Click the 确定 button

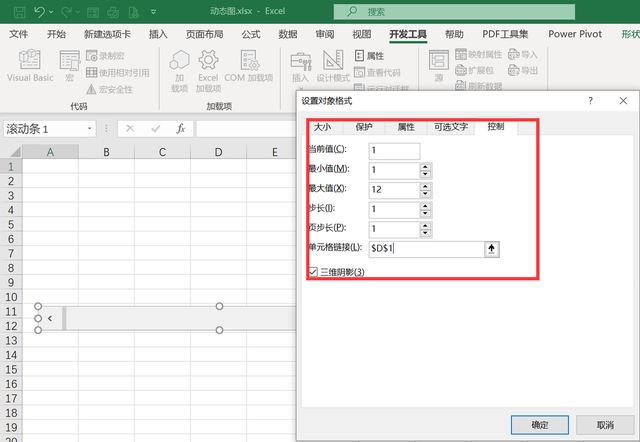(x=540, y=425)
